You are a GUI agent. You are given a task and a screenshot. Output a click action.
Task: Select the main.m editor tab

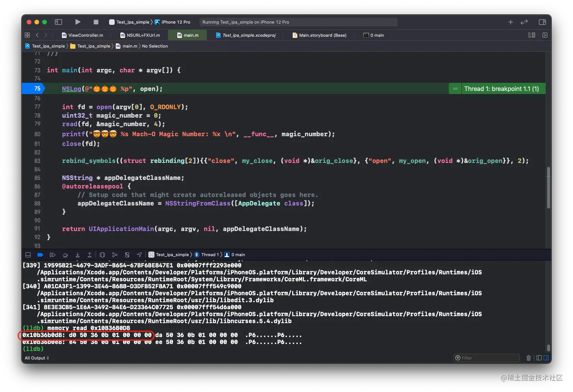[188, 35]
